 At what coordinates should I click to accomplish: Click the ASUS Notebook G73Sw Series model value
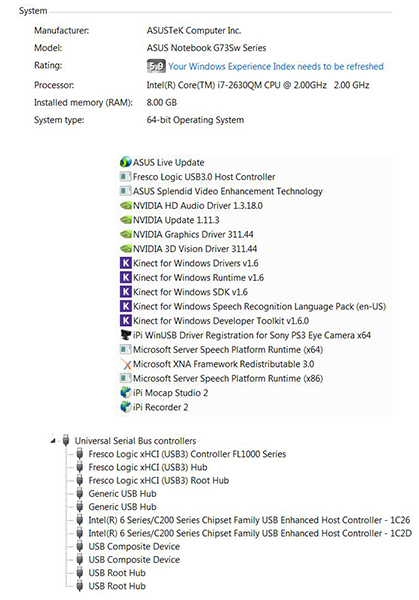tap(206, 48)
